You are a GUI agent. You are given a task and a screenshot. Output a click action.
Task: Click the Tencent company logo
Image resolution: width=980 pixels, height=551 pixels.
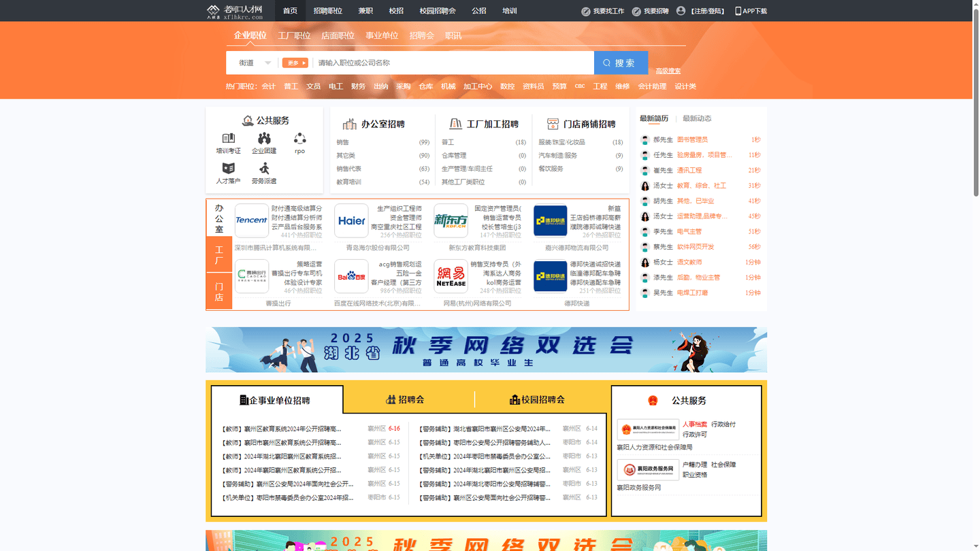(252, 220)
